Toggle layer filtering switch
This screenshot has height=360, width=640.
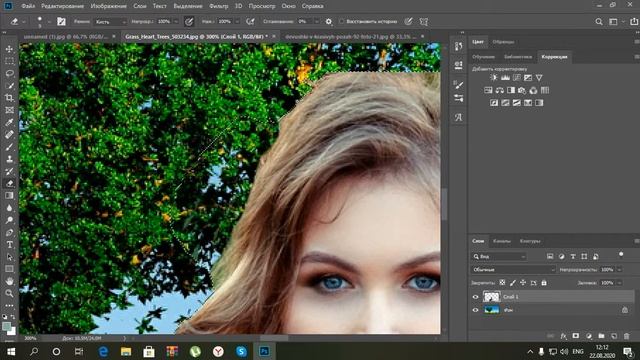tap(621, 255)
